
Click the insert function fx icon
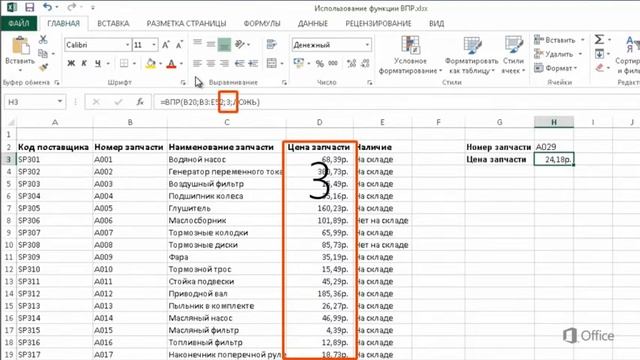tap(140, 102)
